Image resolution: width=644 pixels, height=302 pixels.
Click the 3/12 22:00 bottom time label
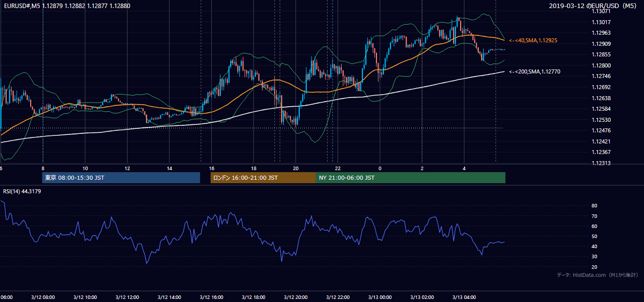338,297
